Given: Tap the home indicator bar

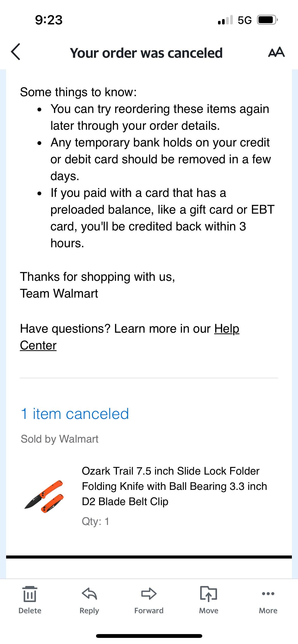Looking at the screenshot, I should [149, 636].
